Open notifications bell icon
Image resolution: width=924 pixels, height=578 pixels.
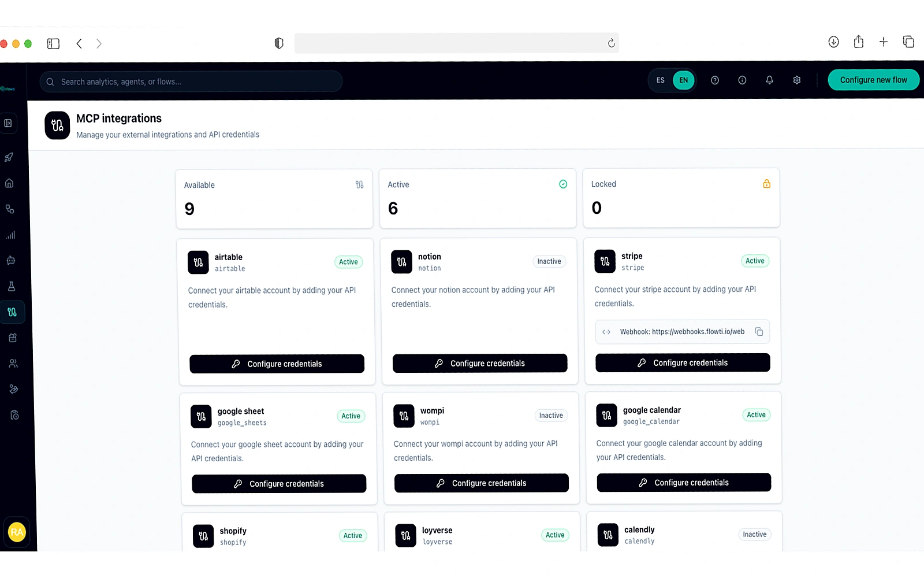click(769, 80)
